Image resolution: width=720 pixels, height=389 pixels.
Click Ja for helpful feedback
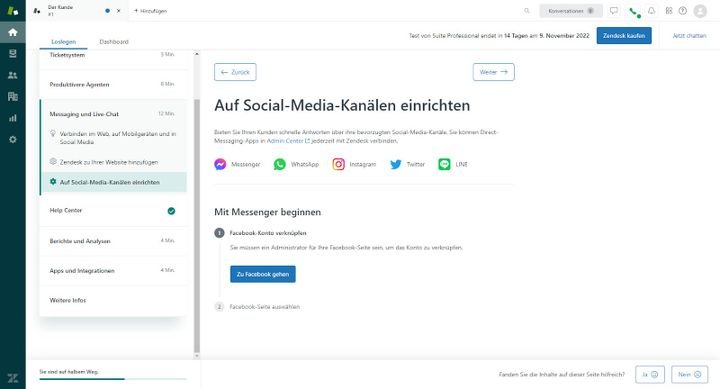pyautogui.click(x=650, y=374)
